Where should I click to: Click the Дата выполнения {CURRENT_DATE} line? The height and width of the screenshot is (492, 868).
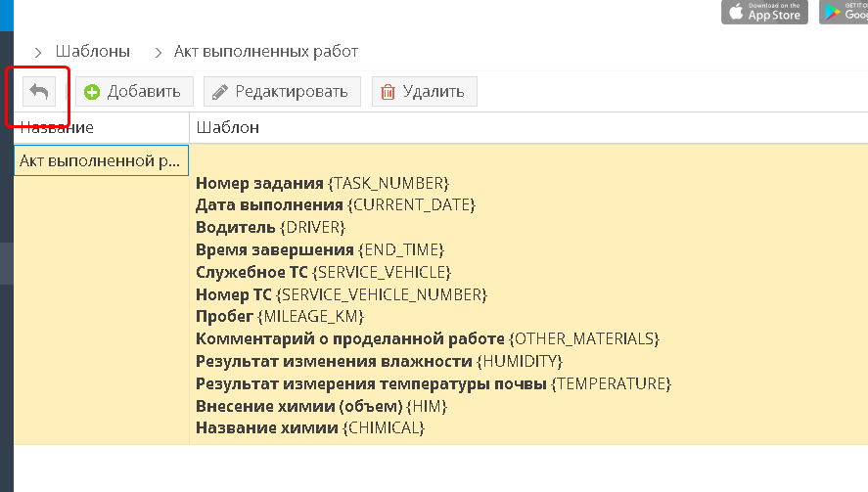click(x=335, y=204)
